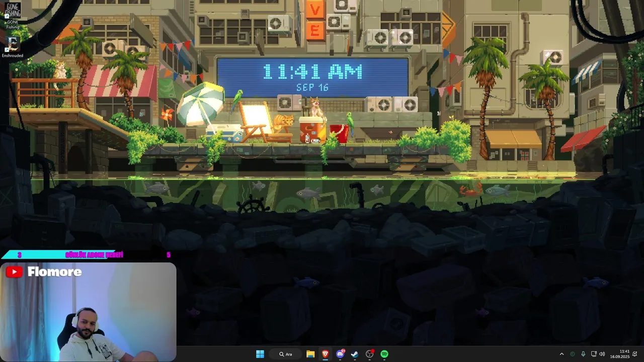Open Discord from the taskbar
The width and height of the screenshot is (644, 362).
[340, 354]
